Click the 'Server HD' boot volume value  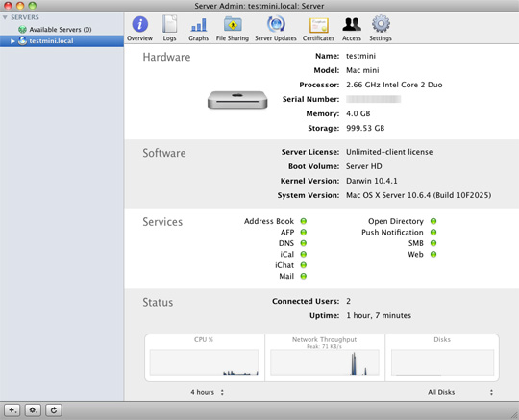[363, 166]
